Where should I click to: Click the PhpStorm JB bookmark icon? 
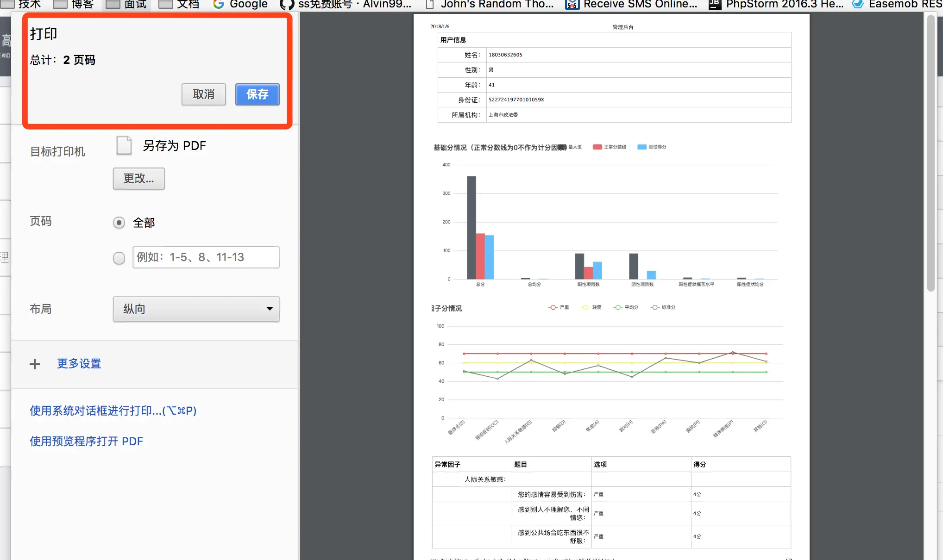tap(715, 5)
